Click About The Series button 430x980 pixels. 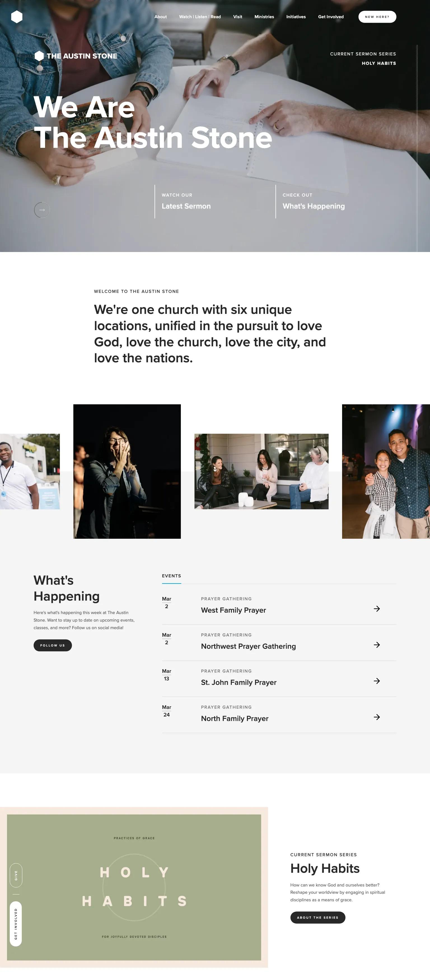pos(318,917)
